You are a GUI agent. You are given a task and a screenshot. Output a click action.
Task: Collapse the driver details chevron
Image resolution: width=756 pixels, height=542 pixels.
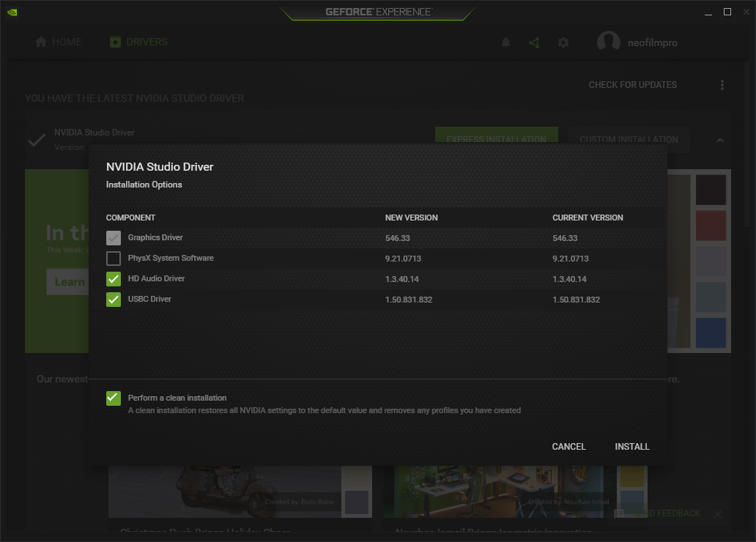[x=720, y=141]
